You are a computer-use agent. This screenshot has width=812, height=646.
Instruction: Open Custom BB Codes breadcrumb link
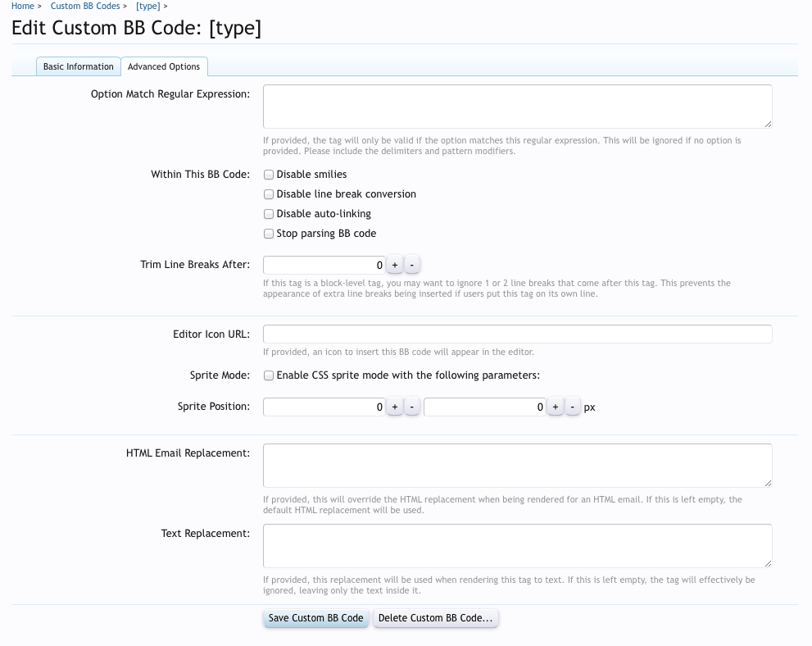point(85,6)
